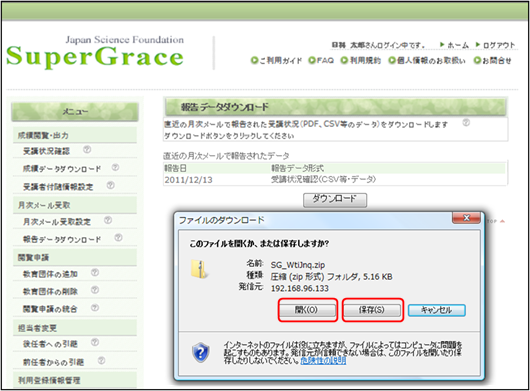Open help icon beside 教育団体の削除
The width and height of the screenshot is (530, 391).
(x=95, y=290)
